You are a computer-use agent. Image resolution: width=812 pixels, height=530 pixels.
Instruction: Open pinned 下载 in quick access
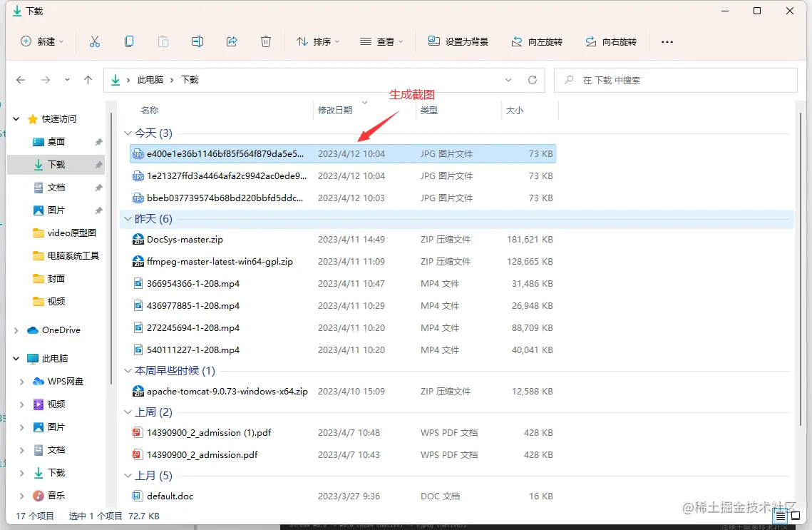point(56,165)
